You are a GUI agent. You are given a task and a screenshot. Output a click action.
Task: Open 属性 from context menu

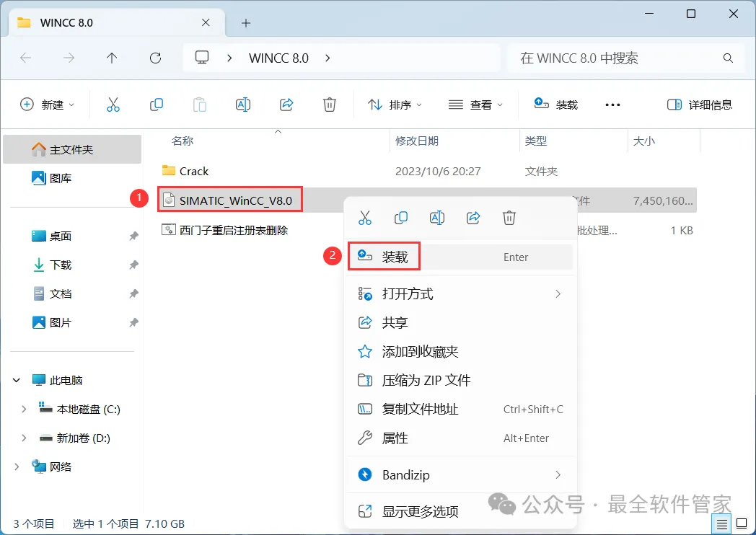(x=460, y=438)
